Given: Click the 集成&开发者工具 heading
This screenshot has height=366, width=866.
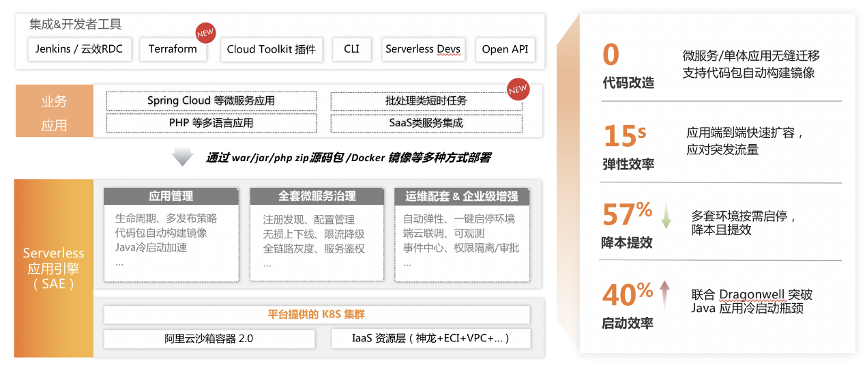Looking at the screenshot, I should tap(76, 24).
